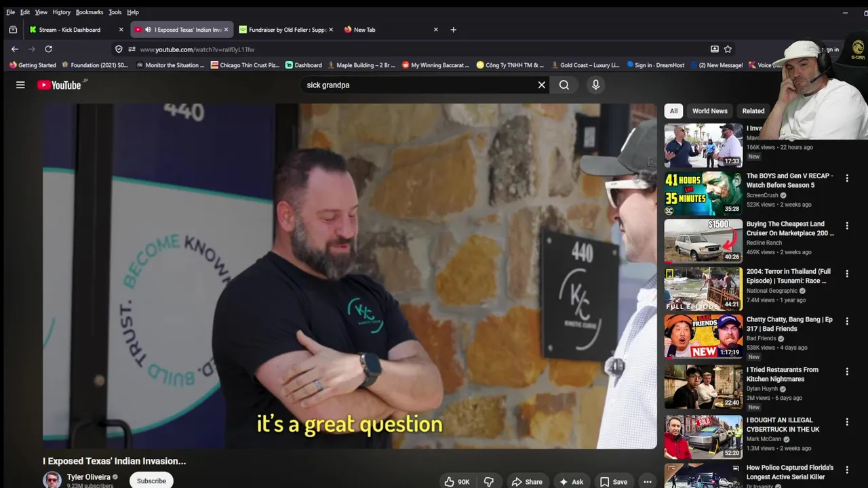Start voice search with microphone icon
The image size is (868, 488).
point(595,85)
